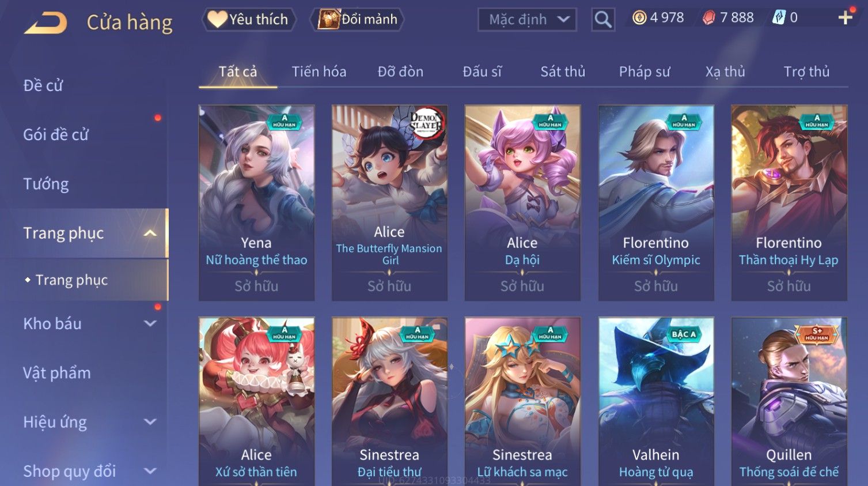Open Alice The Butterfly Mansion Girl skin

click(389, 202)
